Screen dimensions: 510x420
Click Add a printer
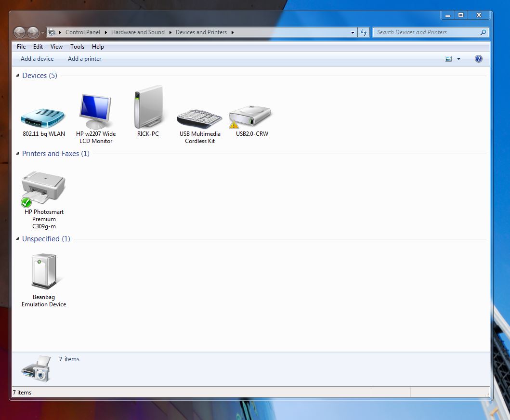[x=84, y=58]
